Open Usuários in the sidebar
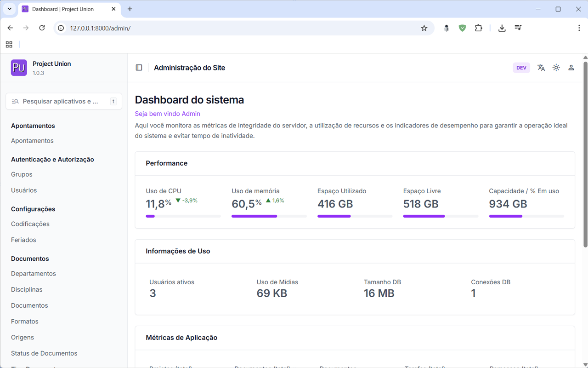The image size is (588, 368). click(x=24, y=190)
